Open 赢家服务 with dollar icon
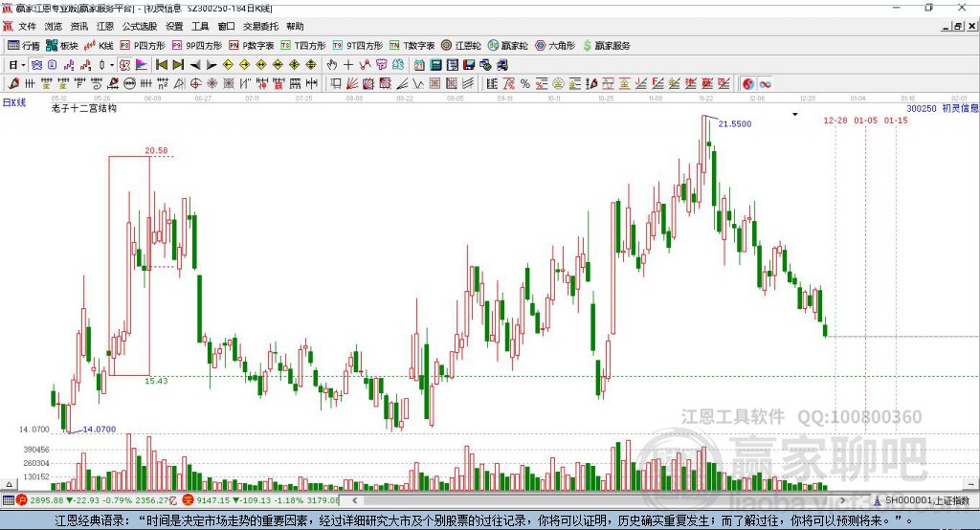980x530 pixels. pos(607,46)
